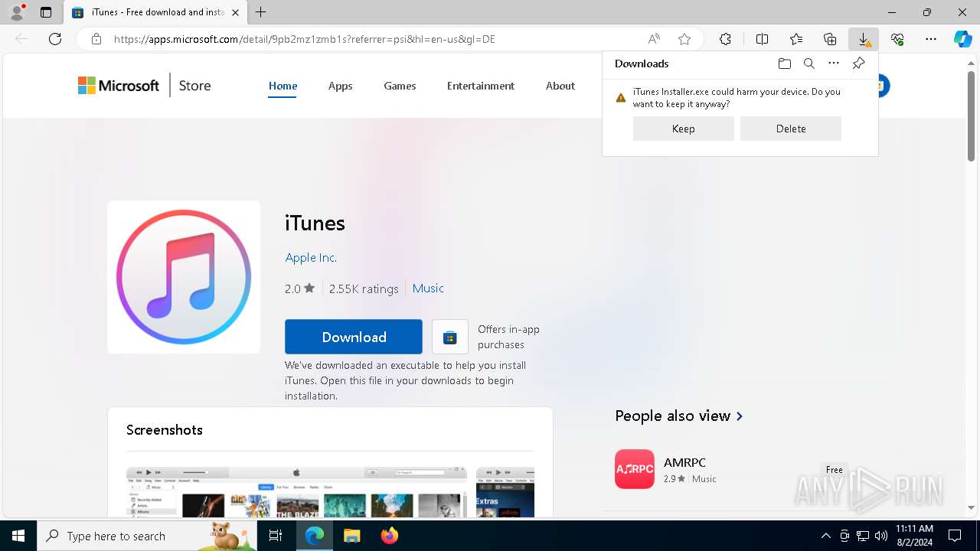Open first iTunes screenshot thumbnail
980x551 pixels.
(x=296, y=492)
